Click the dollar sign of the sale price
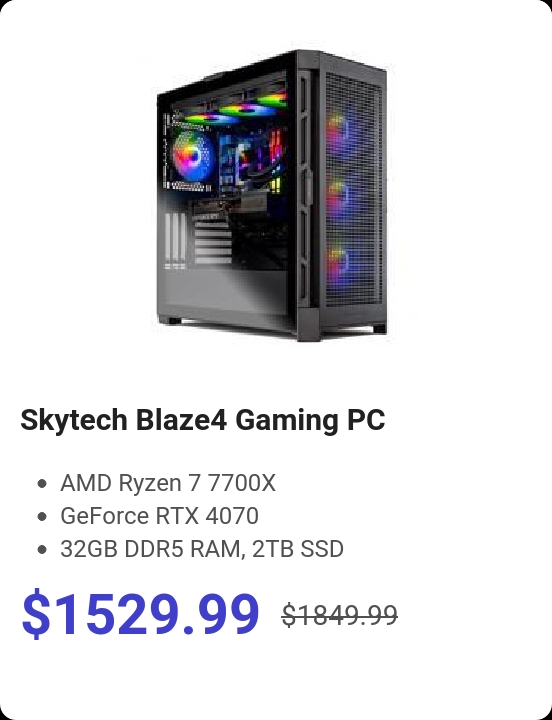 36,614
